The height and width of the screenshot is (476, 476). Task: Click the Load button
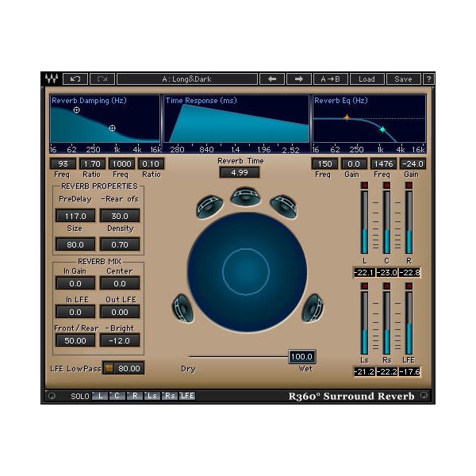coord(367,79)
